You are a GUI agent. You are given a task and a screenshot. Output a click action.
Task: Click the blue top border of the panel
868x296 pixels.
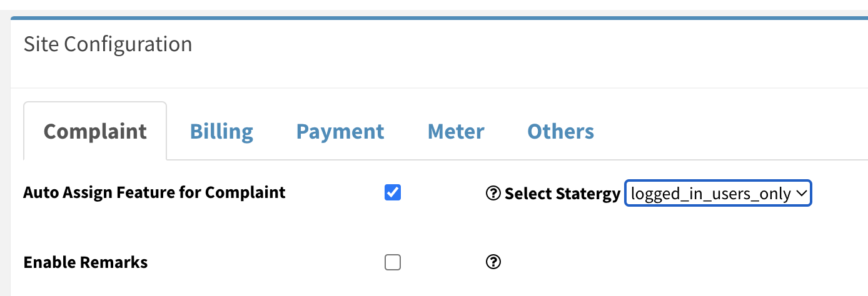point(438,18)
